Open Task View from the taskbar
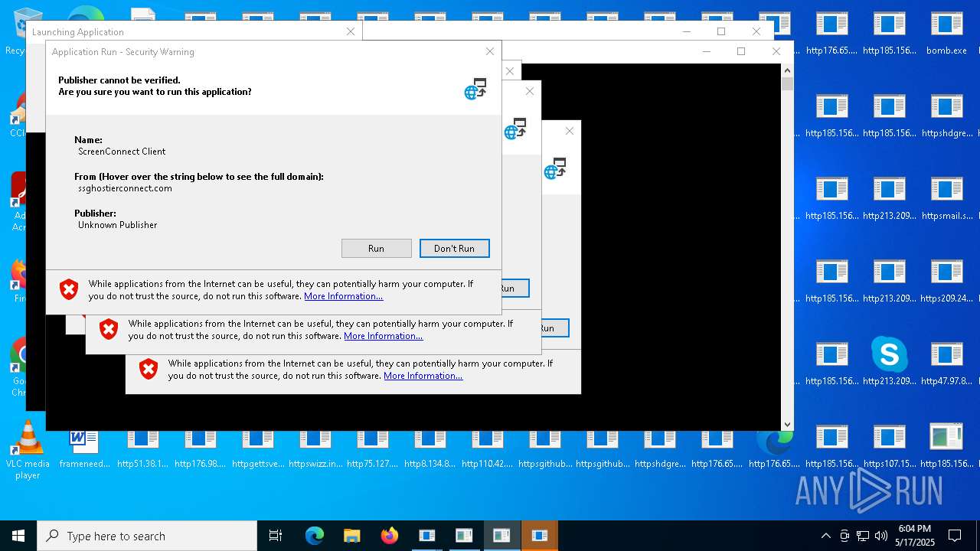This screenshot has height=551, width=980. [276, 536]
